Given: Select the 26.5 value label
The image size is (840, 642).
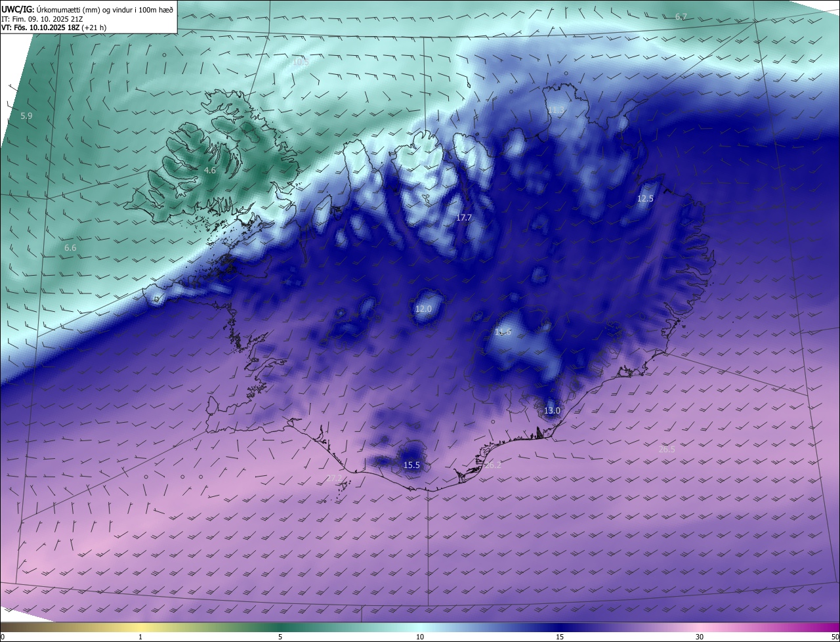Looking at the screenshot, I should tap(667, 449).
